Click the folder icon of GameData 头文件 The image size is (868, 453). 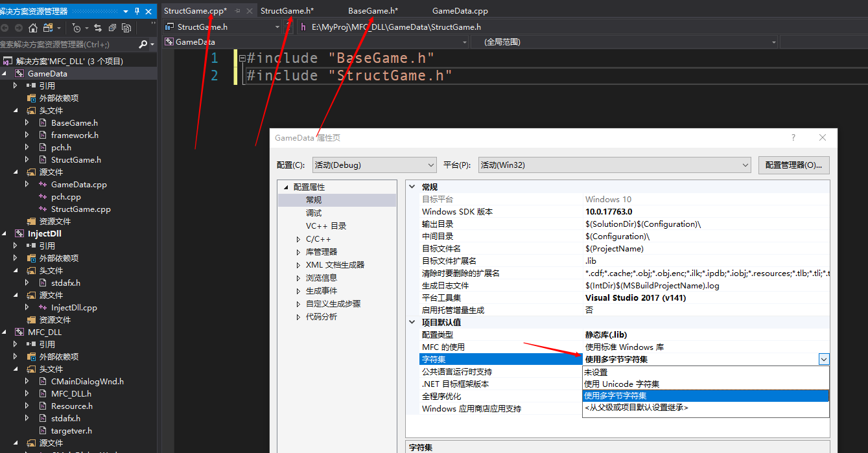pyautogui.click(x=31, y=110)
